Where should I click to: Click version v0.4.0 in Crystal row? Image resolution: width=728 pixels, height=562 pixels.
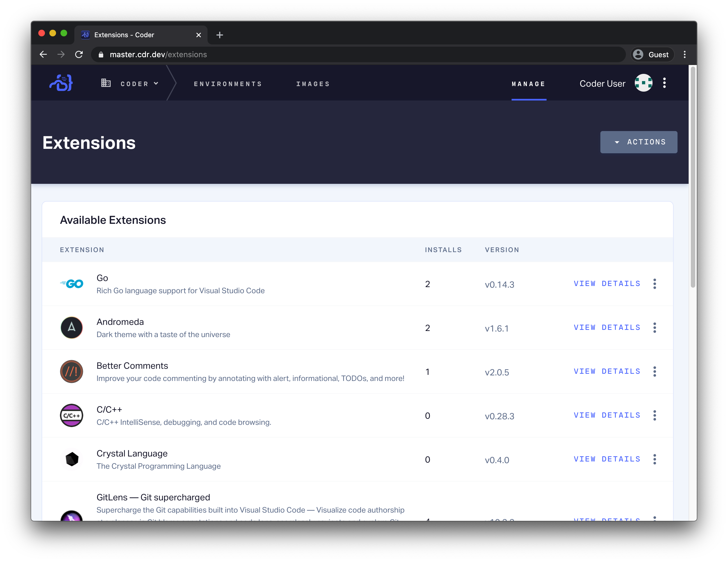click(x=497, y=460)
